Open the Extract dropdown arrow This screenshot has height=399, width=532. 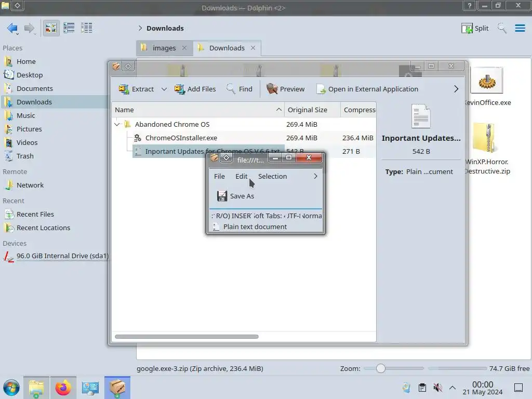(x=164, y=89)
